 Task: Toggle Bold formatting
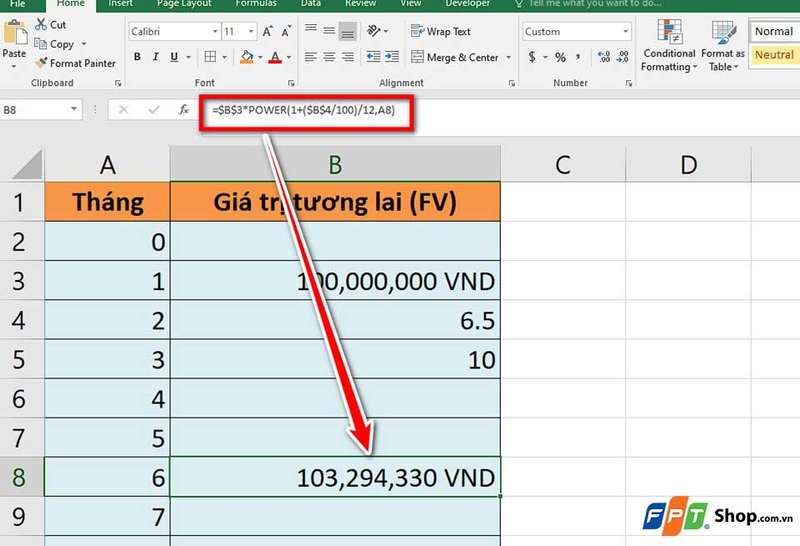[x=137, y=57]
